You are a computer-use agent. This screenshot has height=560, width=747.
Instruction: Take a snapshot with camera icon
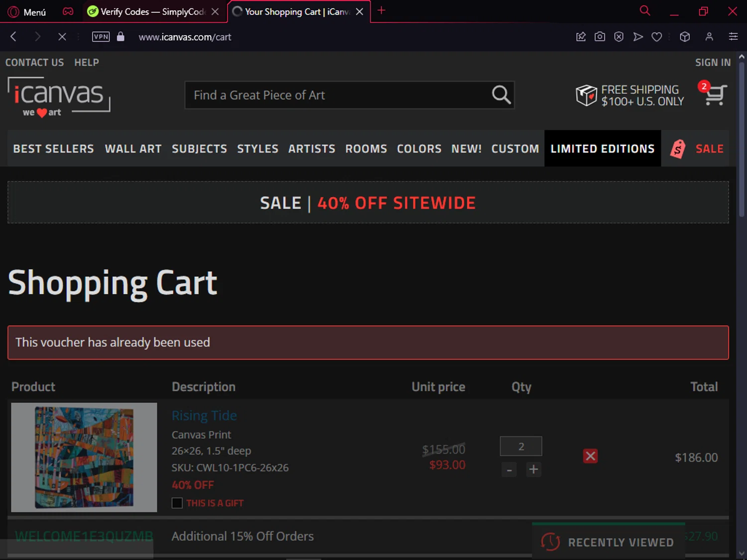[600, 36]
